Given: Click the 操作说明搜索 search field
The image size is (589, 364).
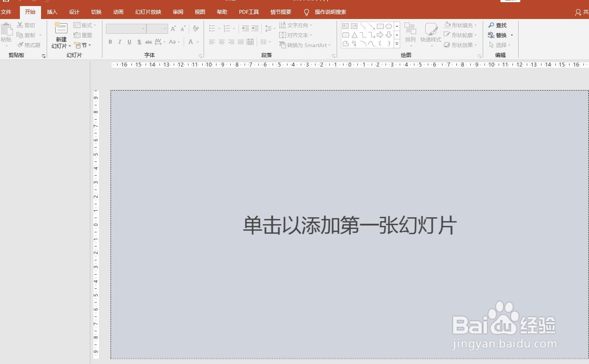Looking at the screenshot, I should point(331,12).
